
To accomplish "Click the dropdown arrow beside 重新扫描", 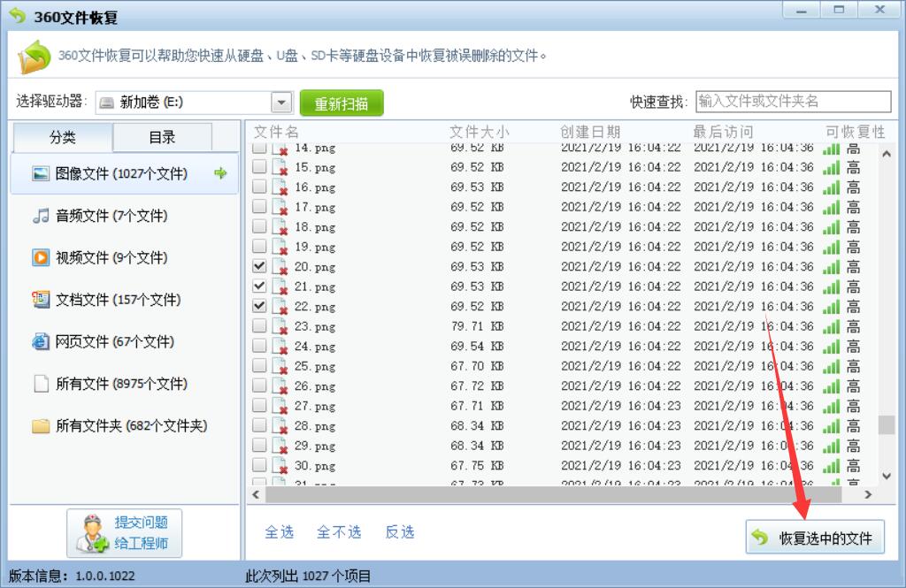I will 283,101.
